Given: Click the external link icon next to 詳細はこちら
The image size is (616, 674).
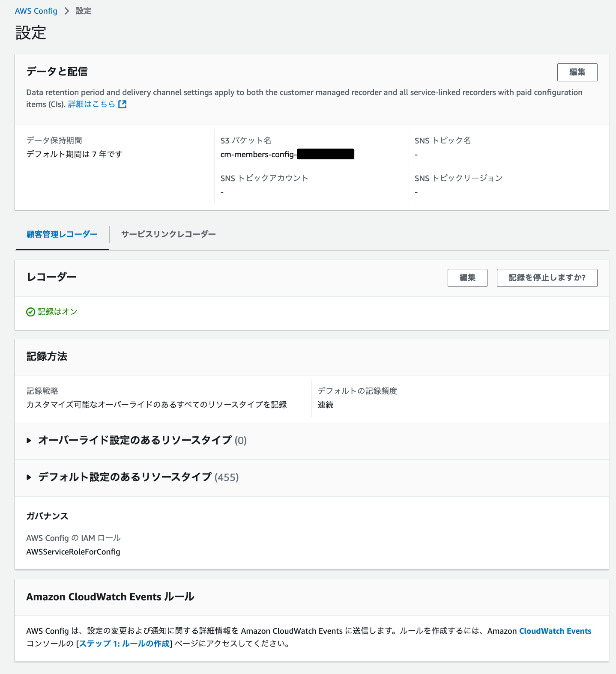Looking at the screenshot, I should [123, 104].
